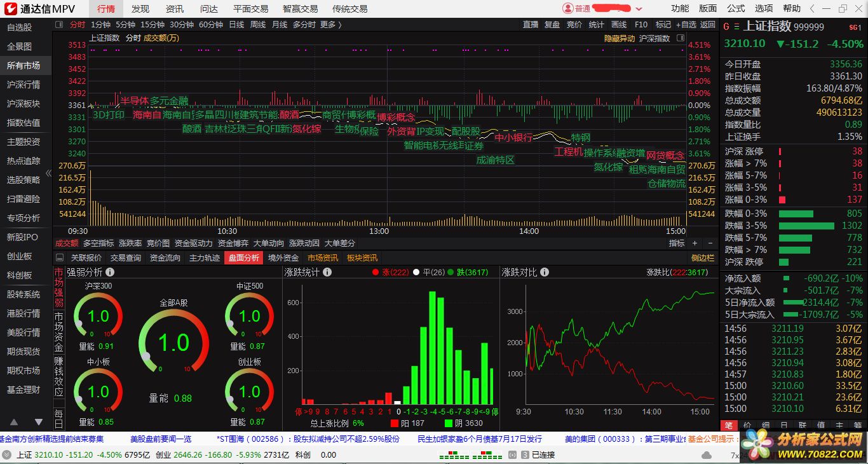Click the 画线 button
This screenshot has width=868, height=464.
coord(618,24)
